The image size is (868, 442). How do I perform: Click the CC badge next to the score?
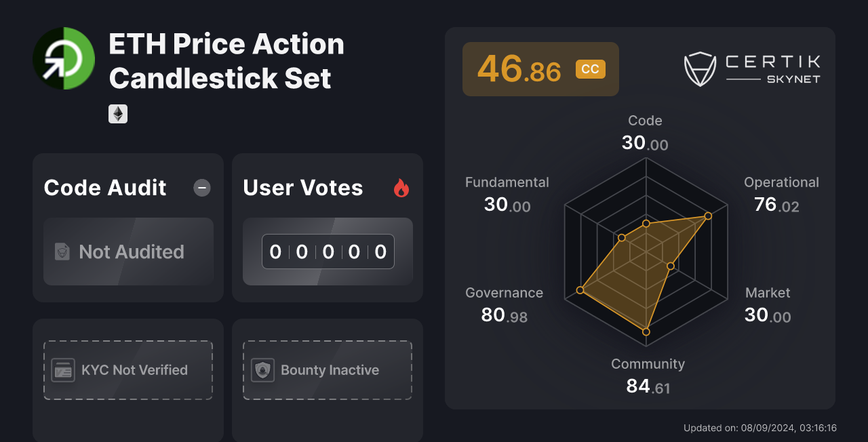pos(590,68)
